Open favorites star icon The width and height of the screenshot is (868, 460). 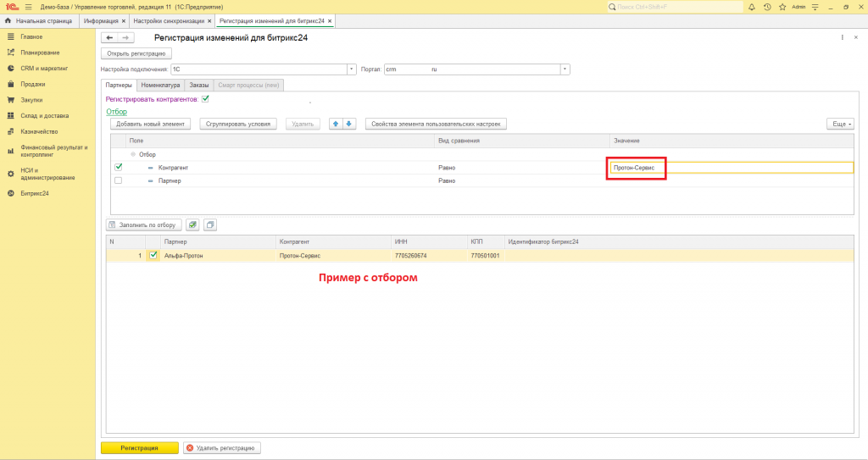click(782, 7)
